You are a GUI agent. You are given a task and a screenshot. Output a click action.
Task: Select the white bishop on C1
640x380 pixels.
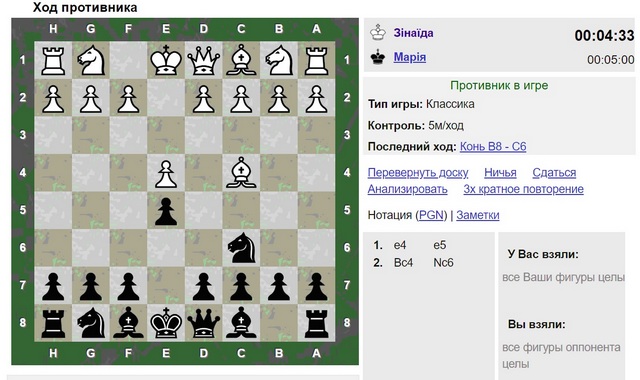[241, 60]
